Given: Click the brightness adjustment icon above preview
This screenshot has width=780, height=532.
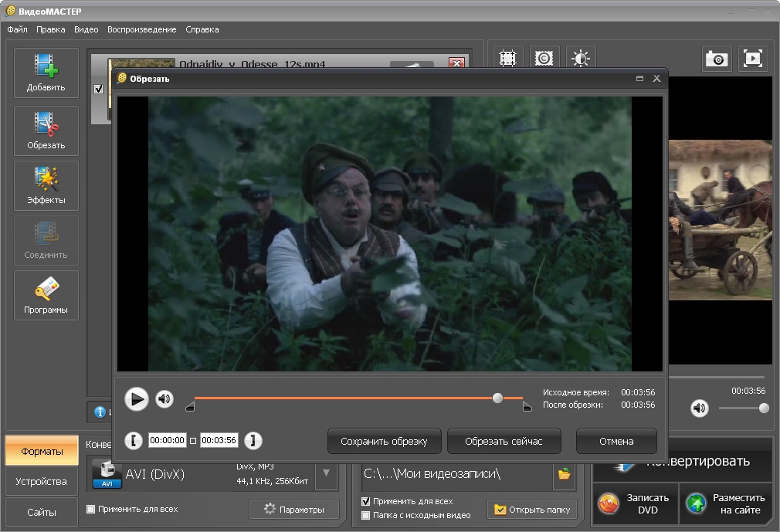Looking at the screenshot, I should pyautogui.click(x=581, y=59).
